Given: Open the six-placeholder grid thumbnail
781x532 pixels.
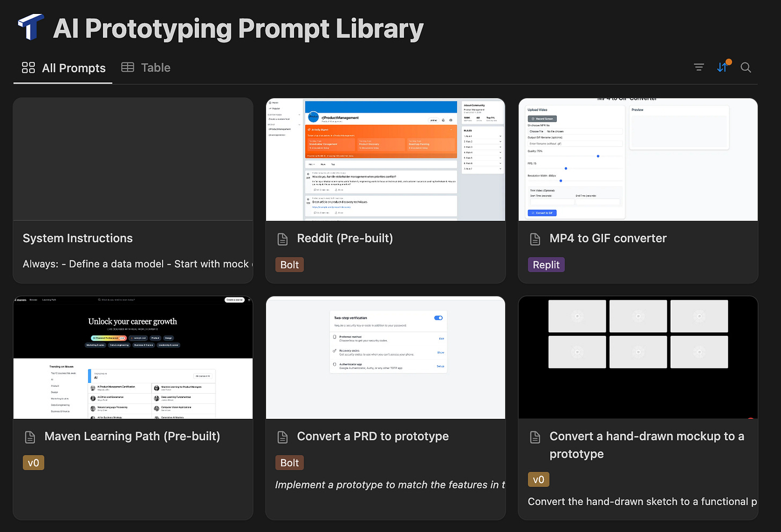Looking at the screenshot, I should (638, 357).
